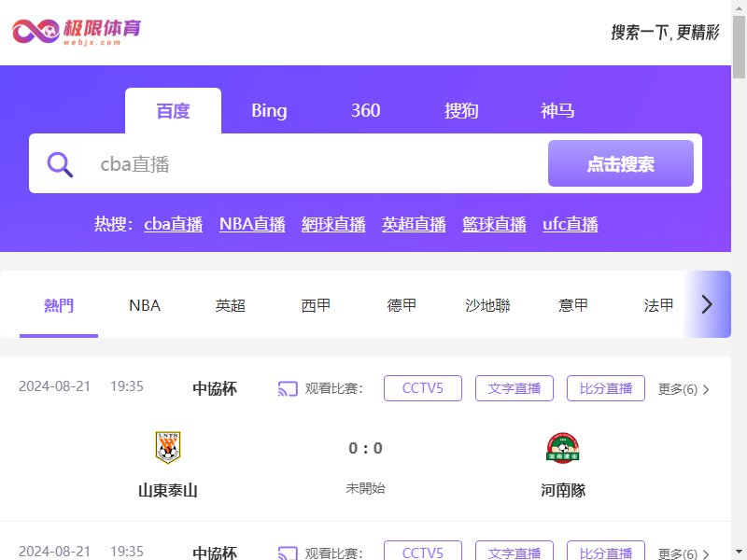Open 更多(6) for the 山東泰山 match

(x=684, y=389)
